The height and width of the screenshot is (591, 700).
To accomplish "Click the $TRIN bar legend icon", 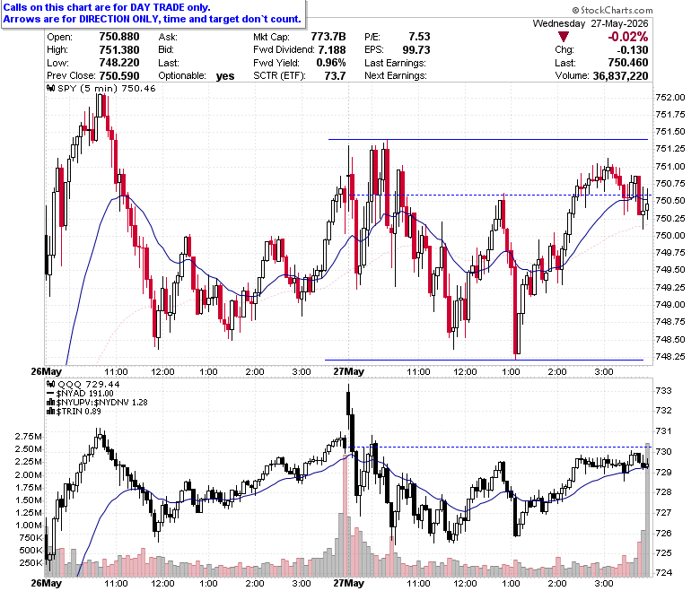I will tap(51, 412).
